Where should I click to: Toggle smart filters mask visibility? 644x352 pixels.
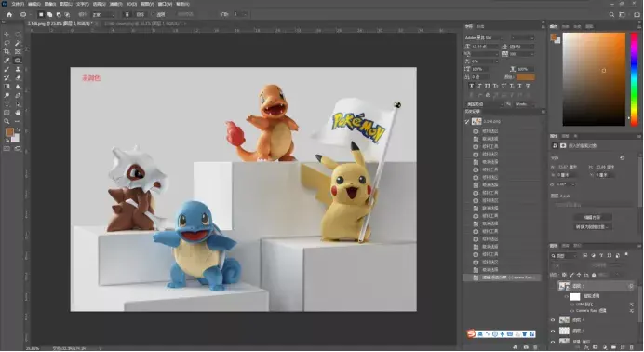[x=567, y=296]
